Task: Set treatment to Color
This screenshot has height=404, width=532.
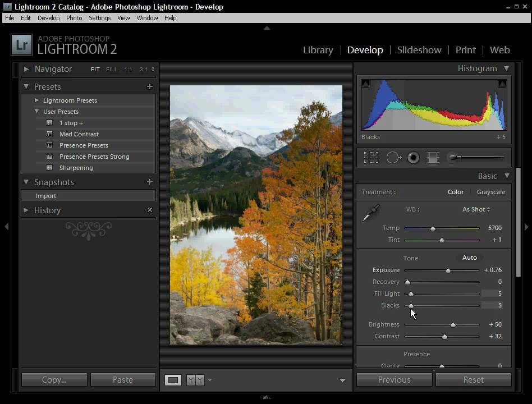Action: tap(455, 192)
